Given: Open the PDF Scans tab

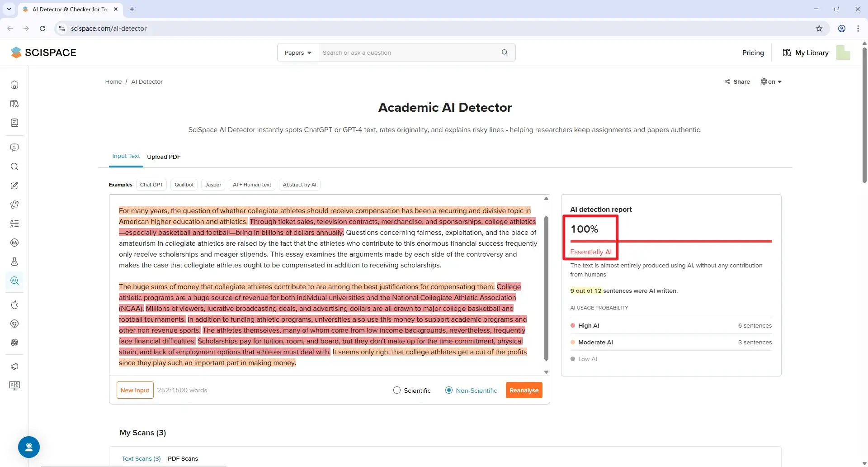Looking at the screenshot, I should coord(183,458).
